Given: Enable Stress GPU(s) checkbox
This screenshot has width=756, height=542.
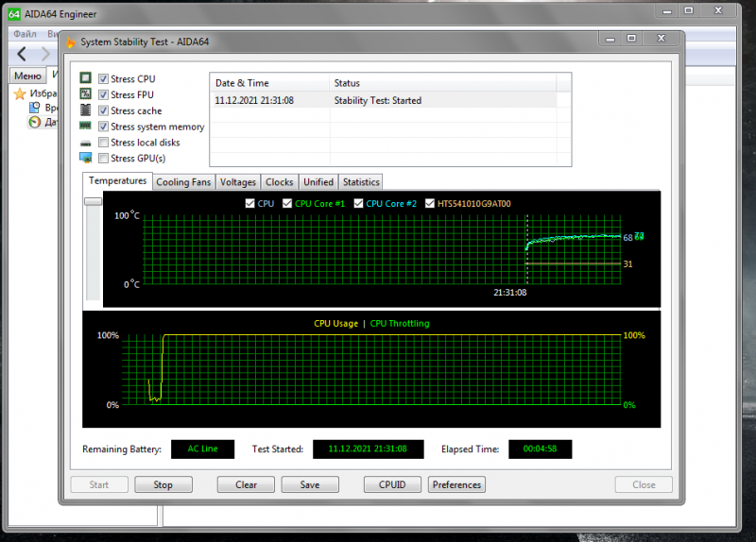Looking at the screenshot, I should [104, 159].
